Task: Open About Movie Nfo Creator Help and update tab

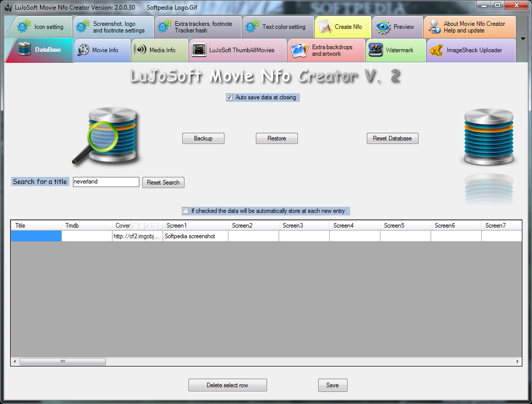Action: click(x=470, y=27)
